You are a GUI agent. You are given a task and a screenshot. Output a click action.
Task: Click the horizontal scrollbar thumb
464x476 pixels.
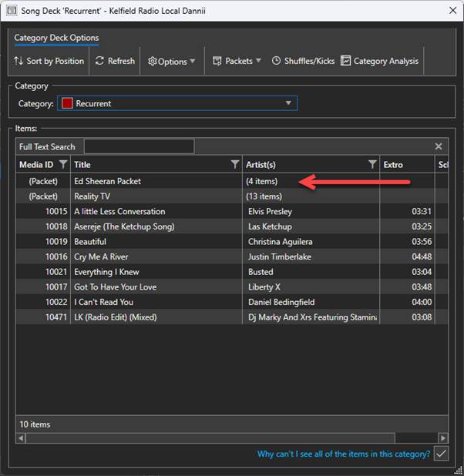(x=210, y=438)
